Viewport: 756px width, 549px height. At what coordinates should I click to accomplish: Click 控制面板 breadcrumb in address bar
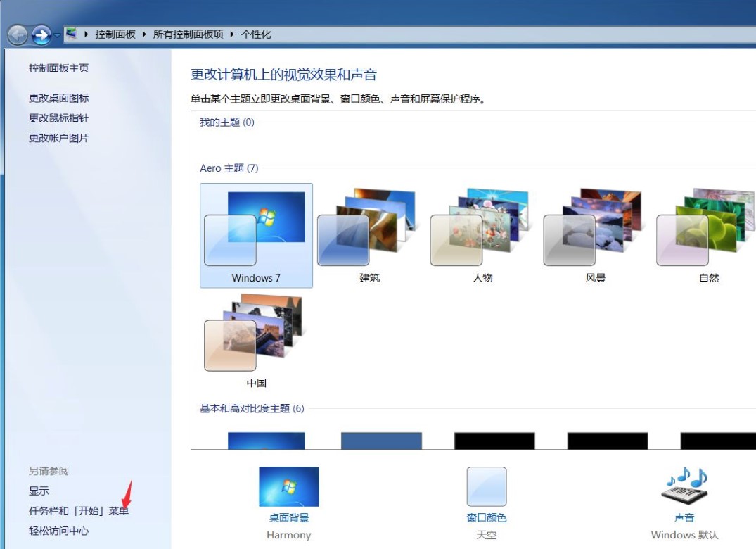coord(115,34)
